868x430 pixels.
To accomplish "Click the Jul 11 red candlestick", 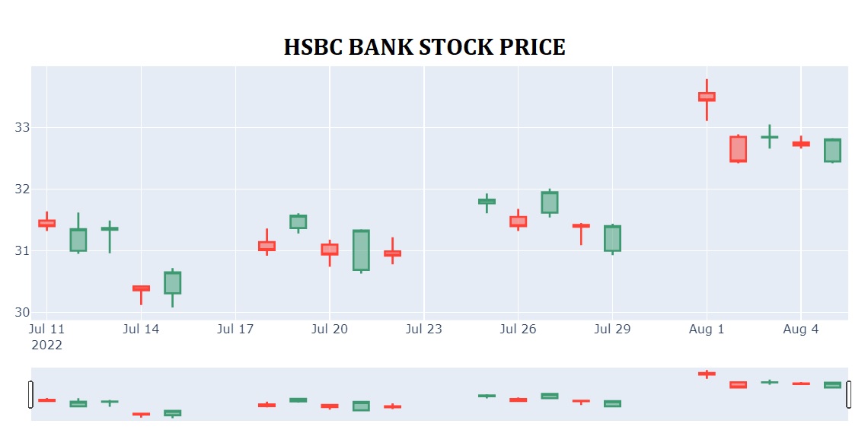I will point(46,223).
